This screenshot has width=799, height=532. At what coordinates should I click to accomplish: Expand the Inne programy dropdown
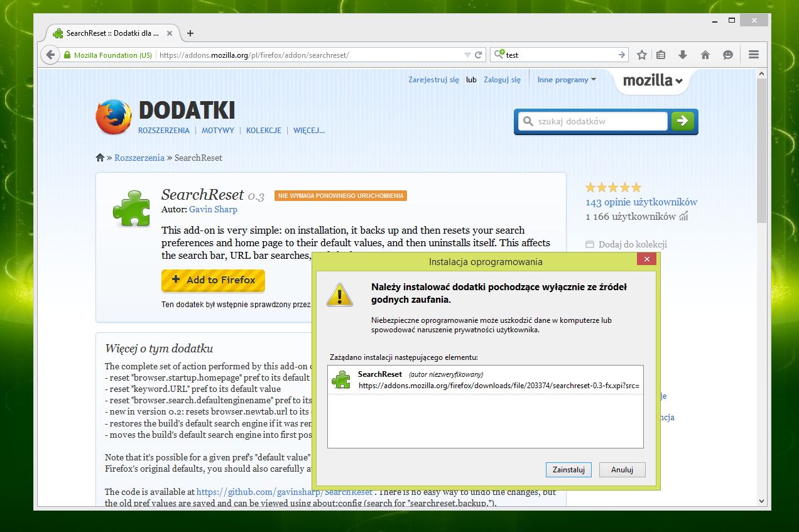[x=567, y=80]
